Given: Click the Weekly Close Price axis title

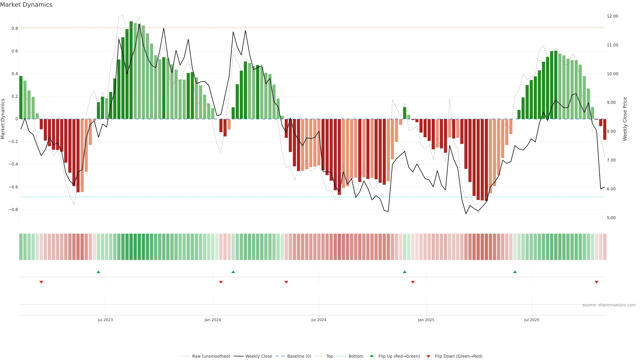Looking at the screenshot, I should pos(625,119).
